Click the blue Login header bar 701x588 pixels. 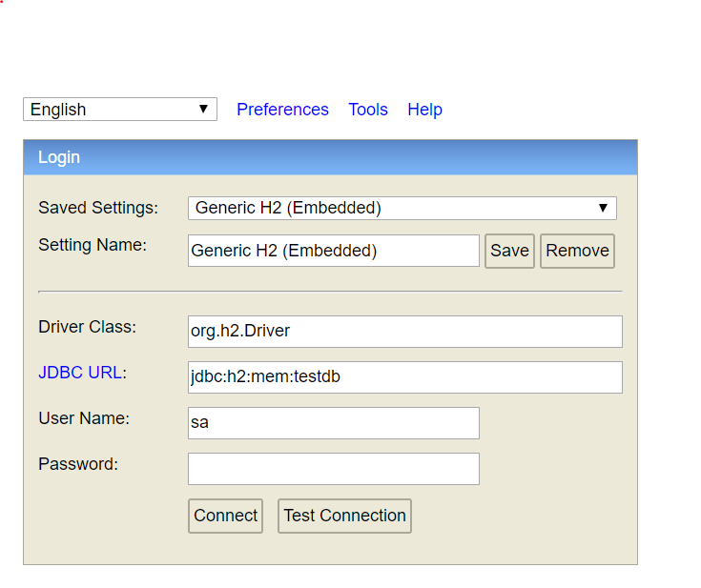pos(330,157)
